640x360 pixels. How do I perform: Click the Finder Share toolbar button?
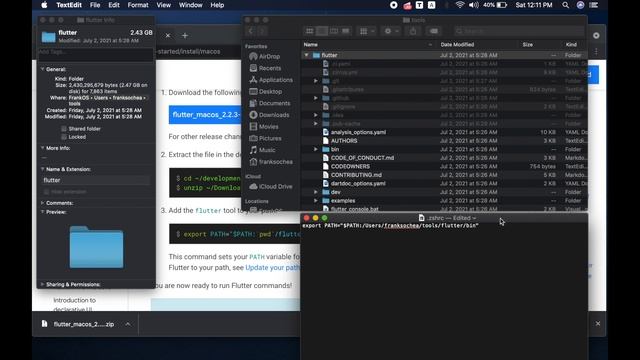[413, 31]
